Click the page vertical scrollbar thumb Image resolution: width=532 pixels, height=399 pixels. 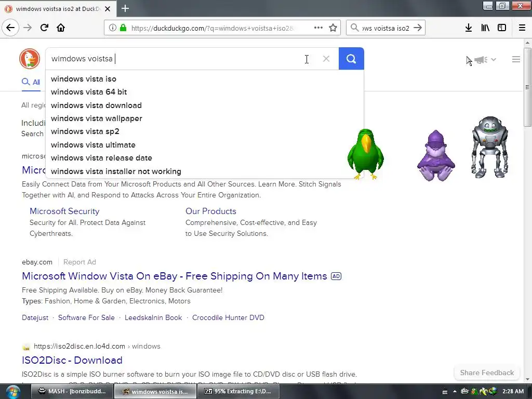point(527,87)
